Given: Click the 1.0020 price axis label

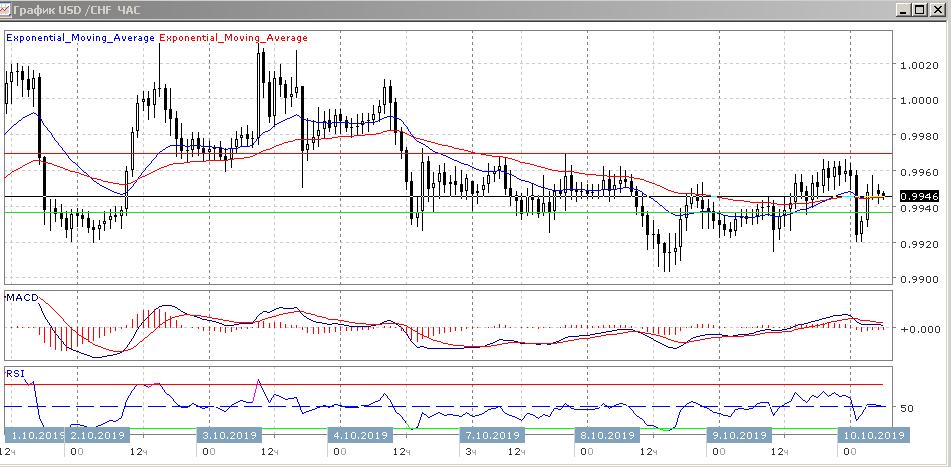Looking at the screenshot, I should tap(918, 65).
